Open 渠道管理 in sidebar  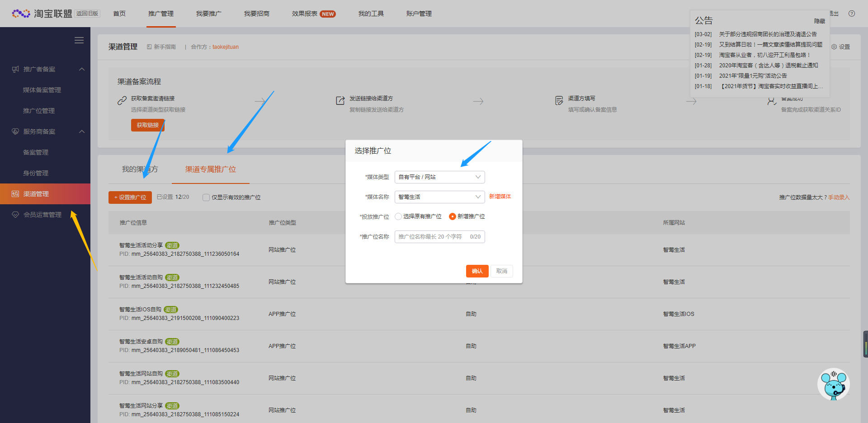click(45, 194)
